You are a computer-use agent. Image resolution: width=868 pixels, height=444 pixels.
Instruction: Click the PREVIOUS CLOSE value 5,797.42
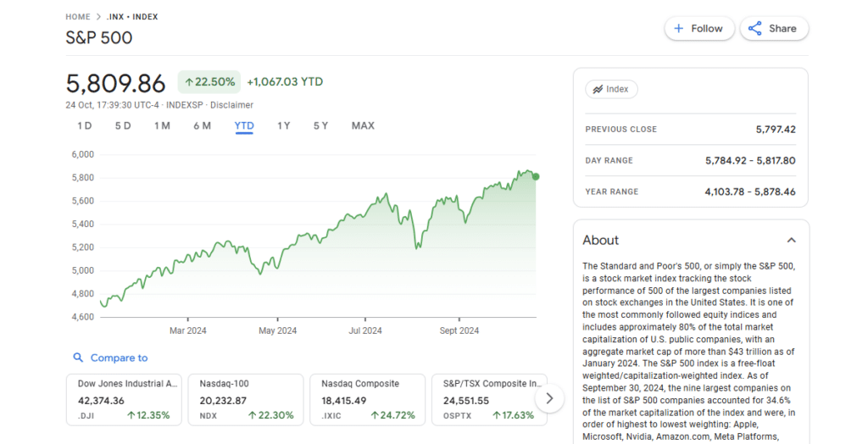[x=776, y=130]
